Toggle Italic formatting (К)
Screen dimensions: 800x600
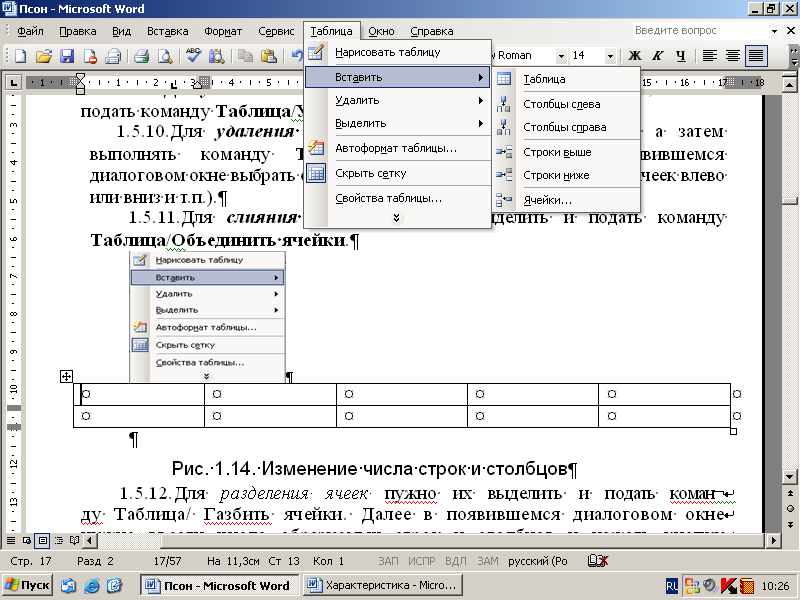[x=658, y=56]
